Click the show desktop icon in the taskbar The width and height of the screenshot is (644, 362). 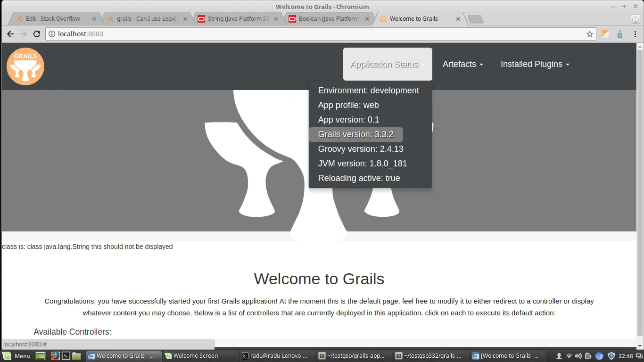(x=41, y=356)
